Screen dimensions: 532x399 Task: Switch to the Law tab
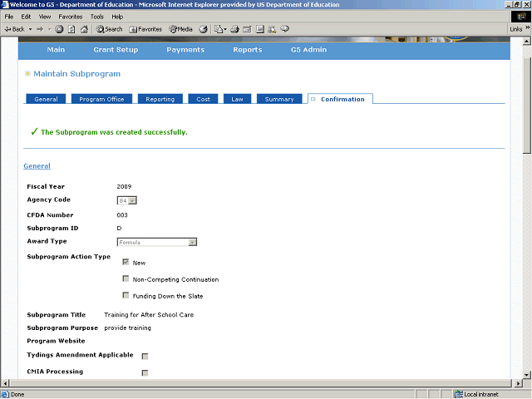237,99
